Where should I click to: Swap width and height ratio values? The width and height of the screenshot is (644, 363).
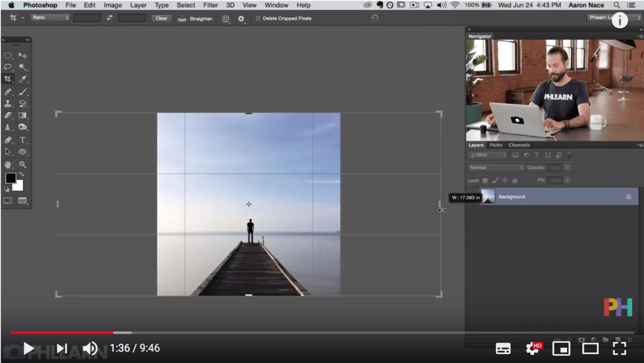pyautogui.click(x=110, y=18)
